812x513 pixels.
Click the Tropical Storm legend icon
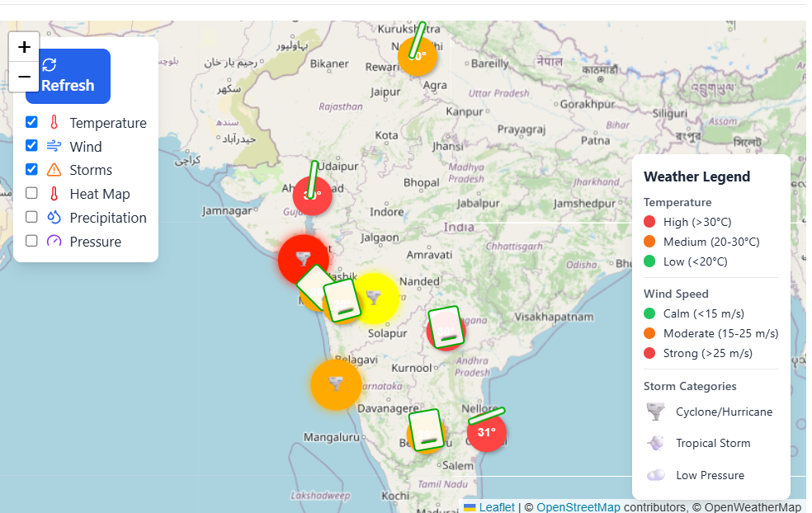655,443
